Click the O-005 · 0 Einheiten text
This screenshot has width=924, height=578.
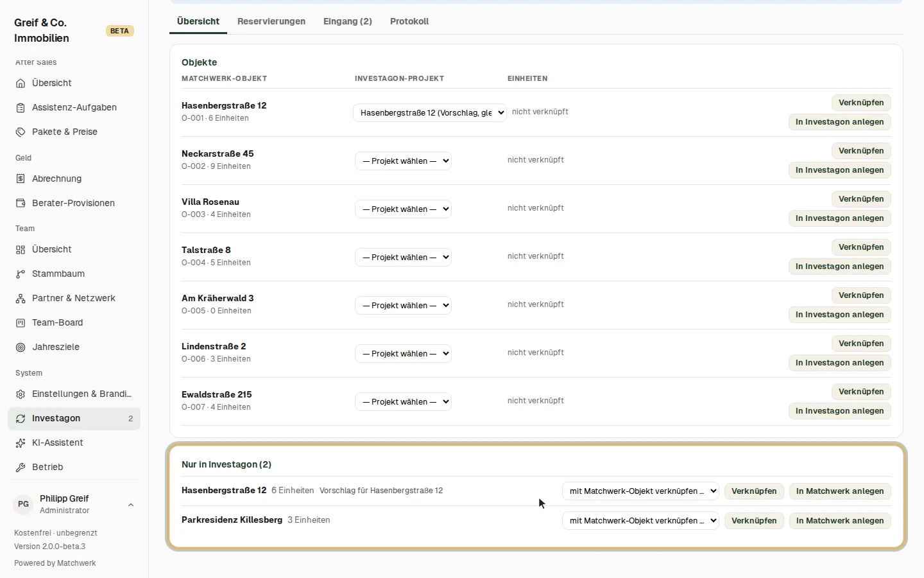click(x=216, y=311)
